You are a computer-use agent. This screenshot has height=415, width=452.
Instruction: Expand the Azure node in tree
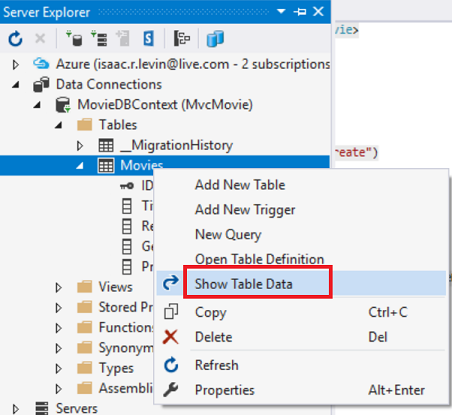(x=15, y=64)
